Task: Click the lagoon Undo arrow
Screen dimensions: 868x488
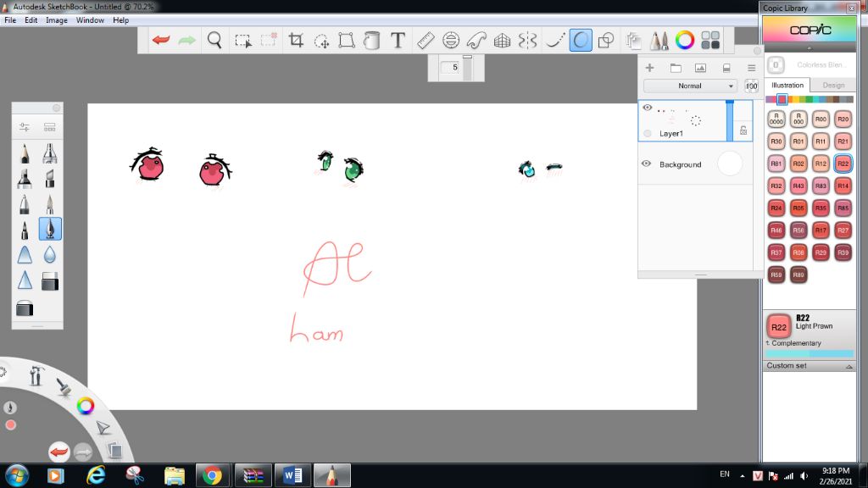Action: click(58, 452)
